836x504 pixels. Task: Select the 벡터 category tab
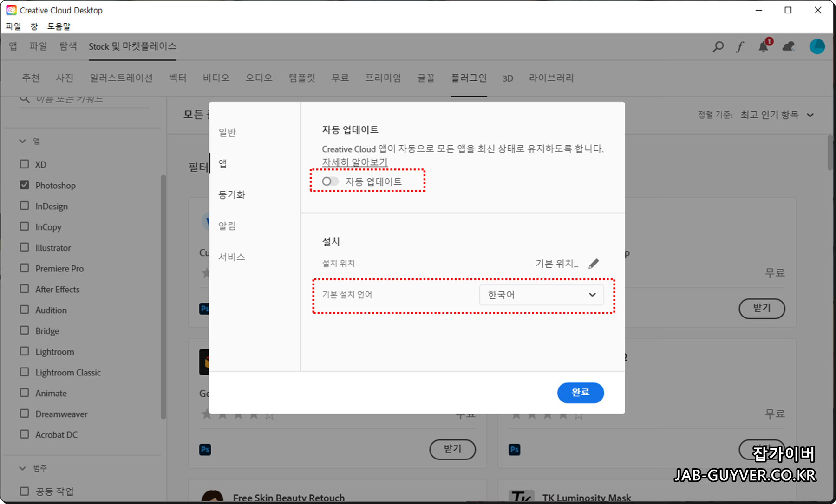pos(177,78)
